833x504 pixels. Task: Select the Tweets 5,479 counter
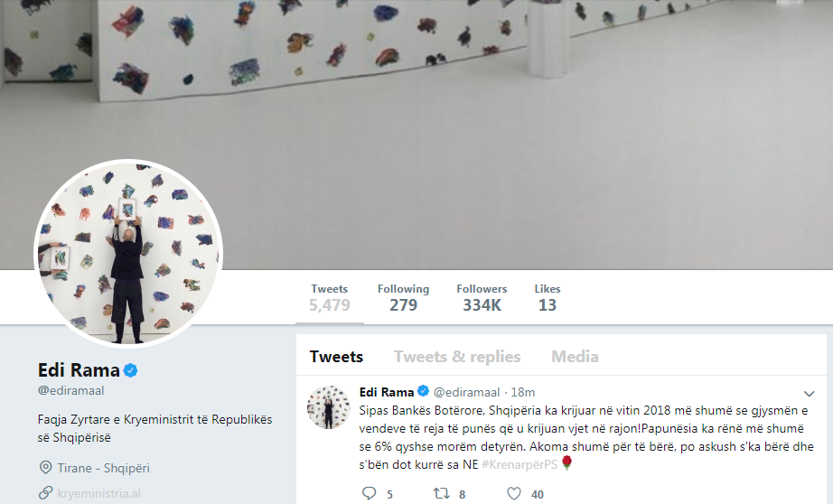point(330,297)
